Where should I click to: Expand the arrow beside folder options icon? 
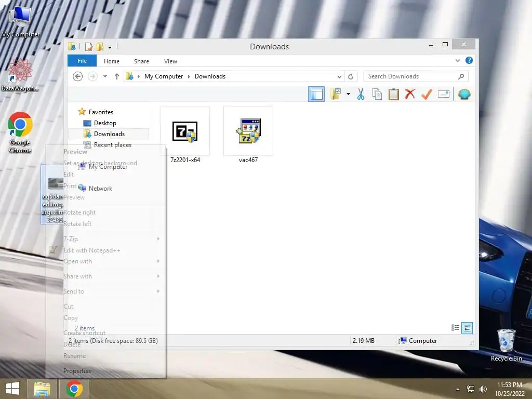coord(348,94)
